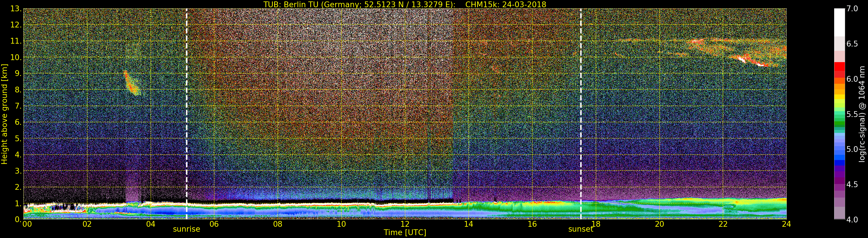Click the height axis tick "1."

[x=18, y=203]
